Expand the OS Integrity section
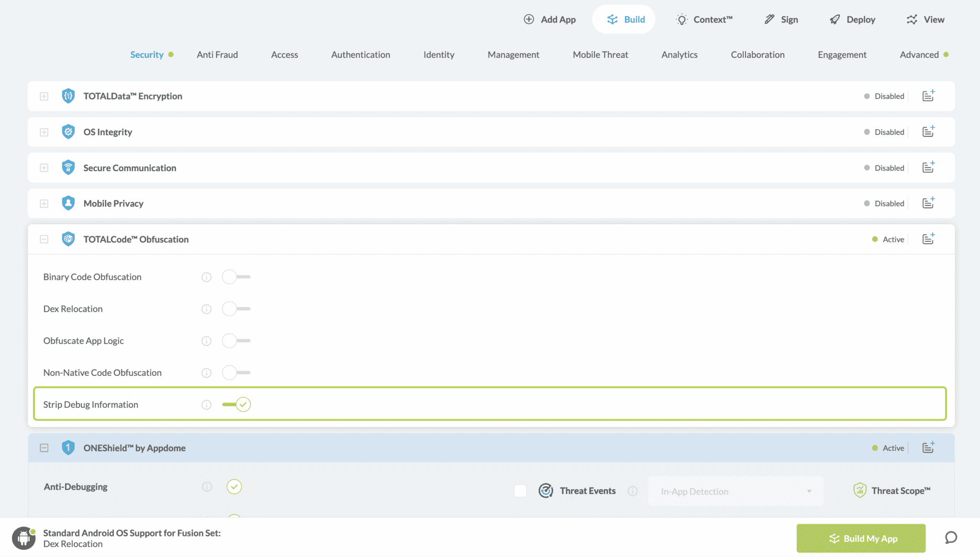 coord(44,132)
